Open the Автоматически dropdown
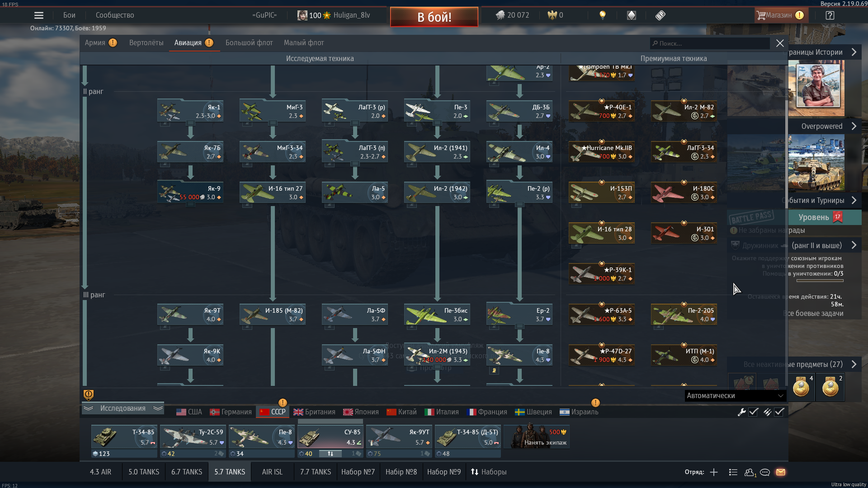The width and height of the screenshot is (868, 488). point(735,396)
